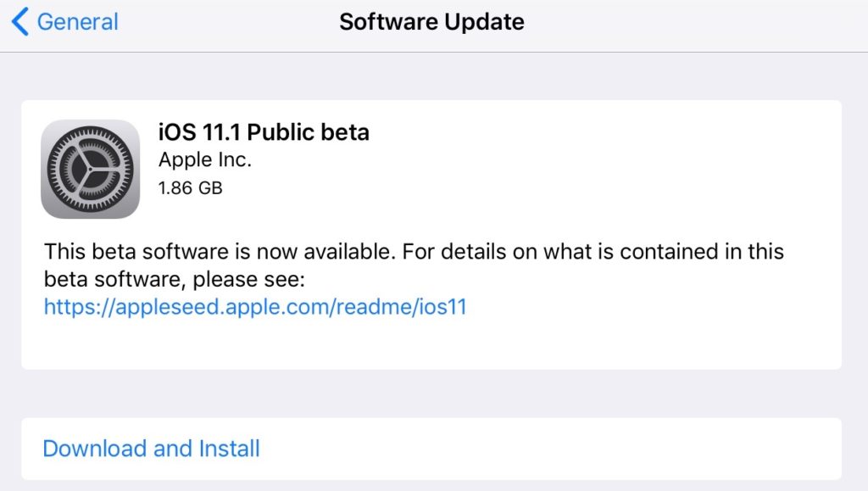This screenshot has height=491, width=868.
Task: Tap the word "General" in the navigation bar
Action: (78, 22)
